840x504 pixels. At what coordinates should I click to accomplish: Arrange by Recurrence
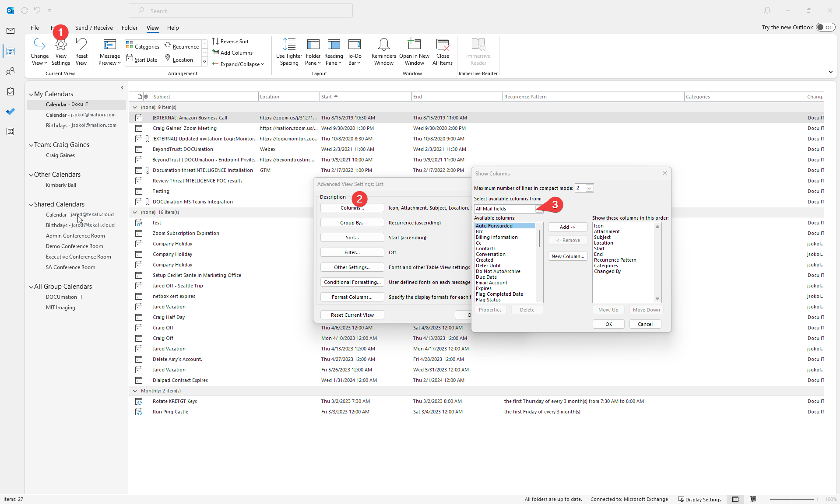182,46
